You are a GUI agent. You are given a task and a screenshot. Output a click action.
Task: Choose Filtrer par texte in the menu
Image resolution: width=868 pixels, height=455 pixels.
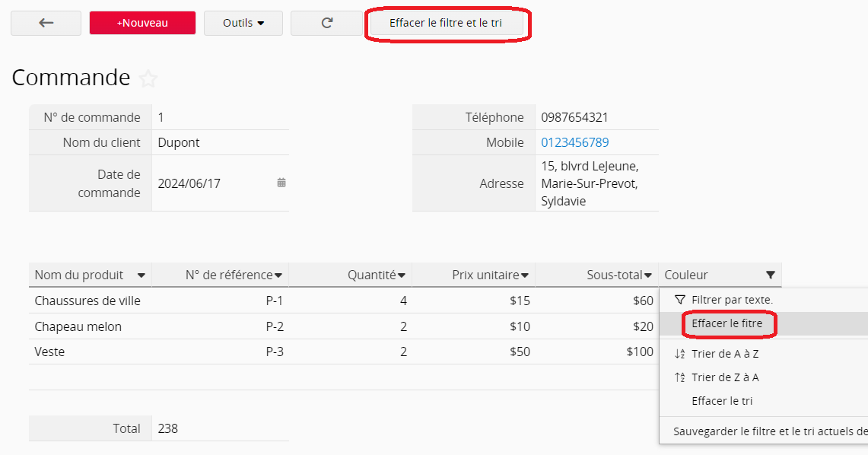click(x=763, y=300)
